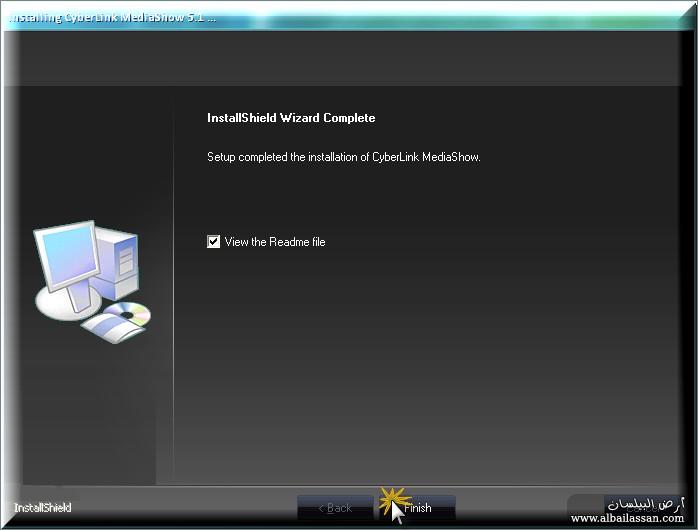This screenshot has width=698, height=530.
Task: Click the 'InstallShield Wizard Complete' heading
Action: 291,118
